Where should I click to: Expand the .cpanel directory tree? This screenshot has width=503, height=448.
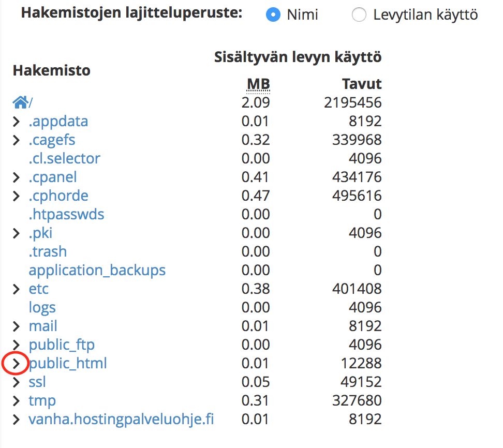click(17, 177)
